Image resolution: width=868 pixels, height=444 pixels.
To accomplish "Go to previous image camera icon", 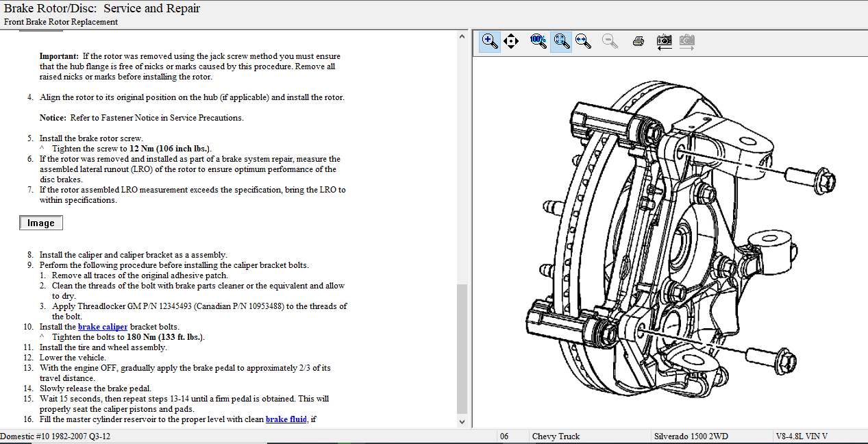I will [x=664, y=41].
